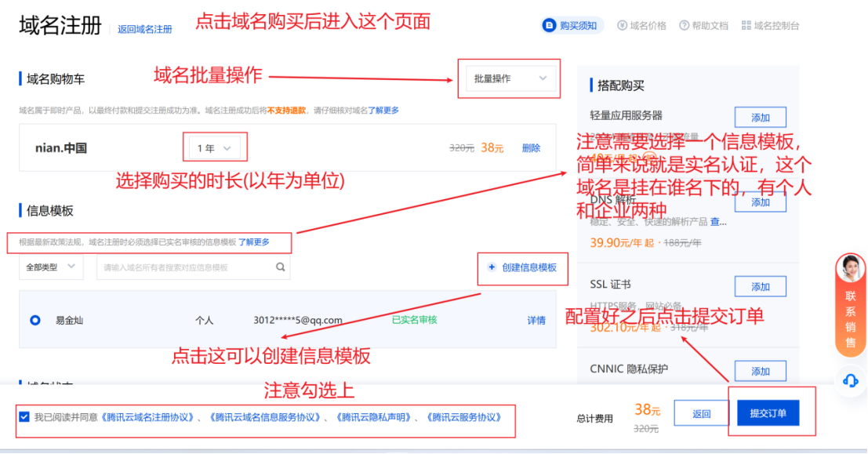Click 创建信息模板 button

click(522, 267)
